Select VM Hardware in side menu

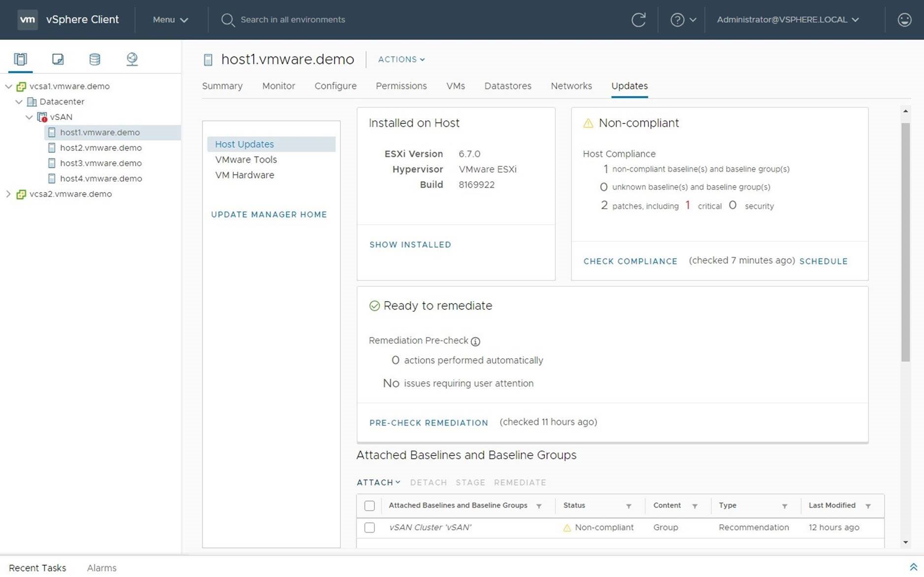[x=245, y=175]
